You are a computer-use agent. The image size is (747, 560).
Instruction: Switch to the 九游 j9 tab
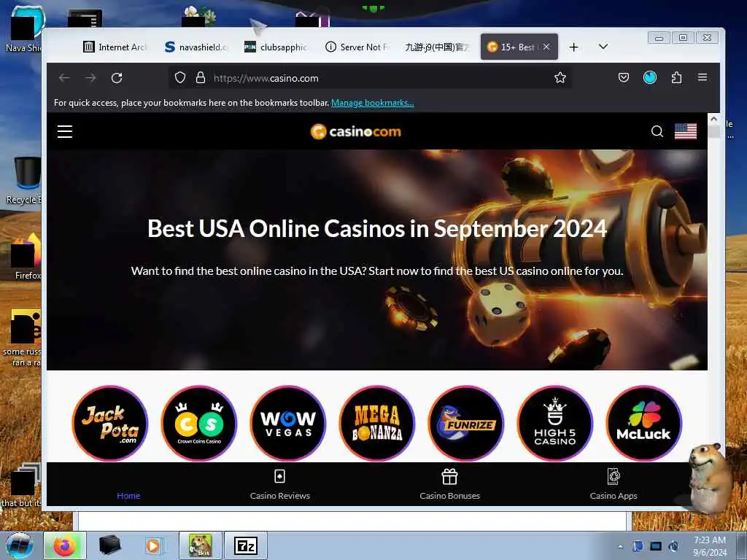[437, 47]
